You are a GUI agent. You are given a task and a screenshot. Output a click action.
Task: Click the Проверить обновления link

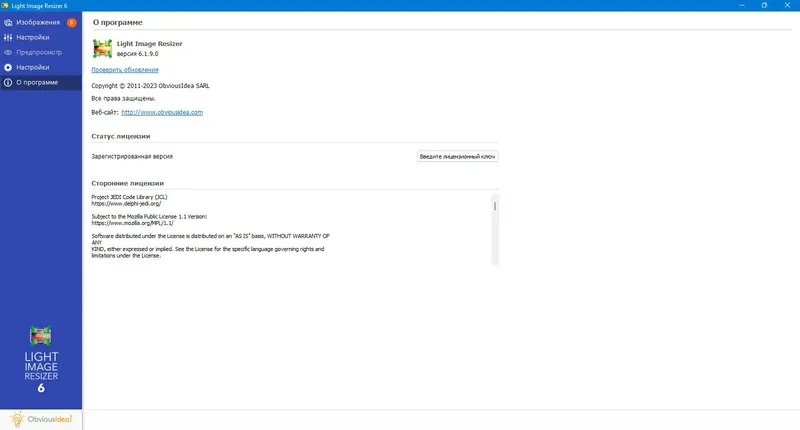pyautogui.click(x=125, y=70)
